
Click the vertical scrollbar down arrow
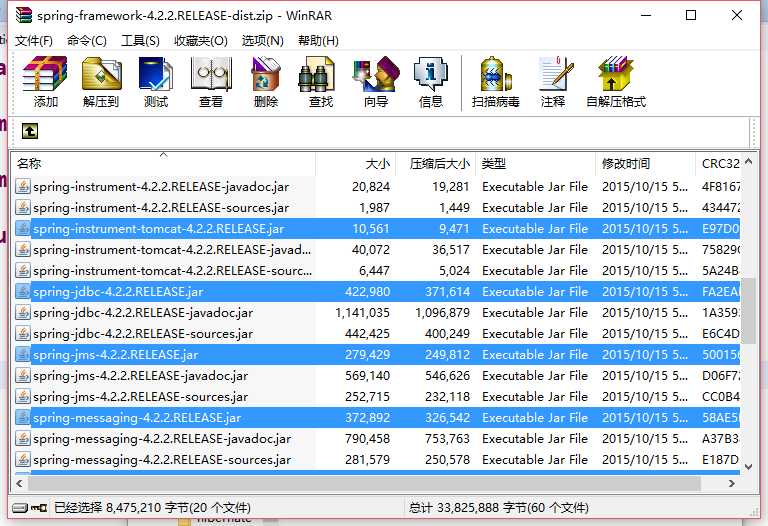pos(748,467)
